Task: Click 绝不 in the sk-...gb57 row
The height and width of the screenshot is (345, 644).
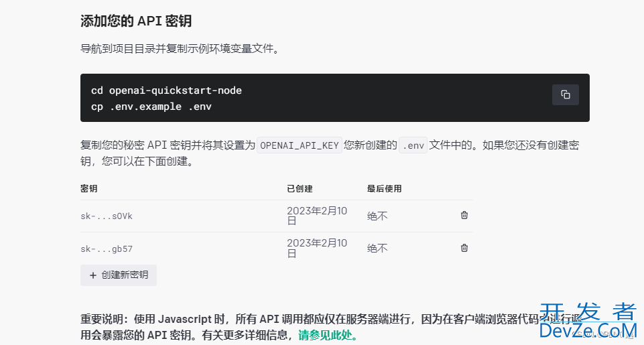Action: click(x=377, y=248)
